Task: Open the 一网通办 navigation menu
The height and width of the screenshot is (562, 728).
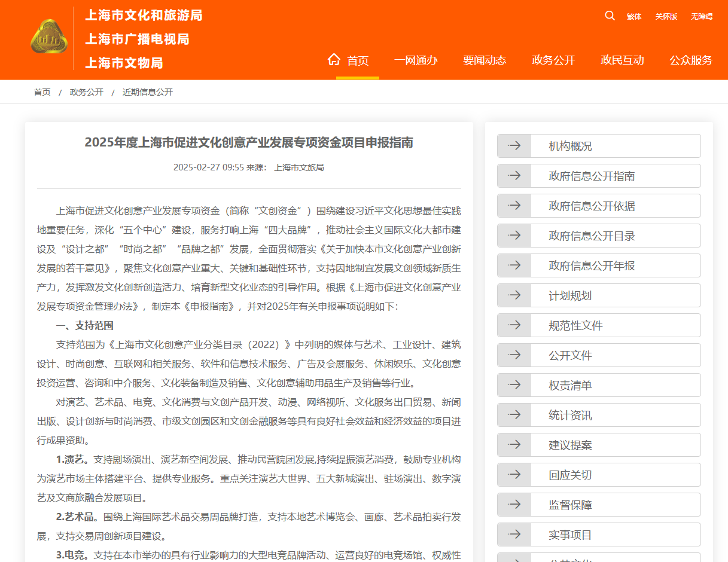Action: click(416, 60)
